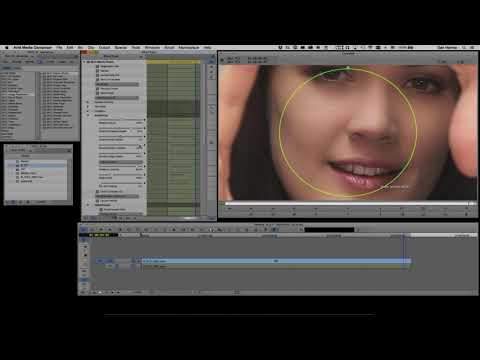Click the black field in Timeline toolbar
Screen dimensions: 480x360
[x=329, y=230]
